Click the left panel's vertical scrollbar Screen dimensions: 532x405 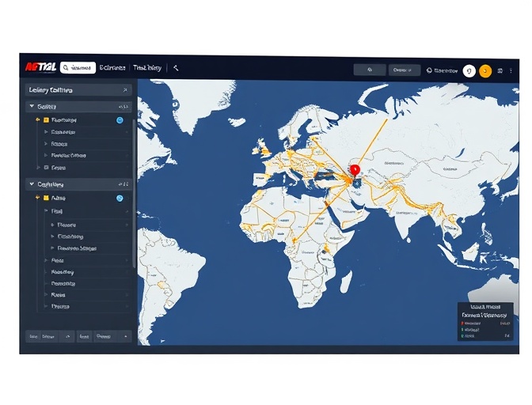pos(134,193)
